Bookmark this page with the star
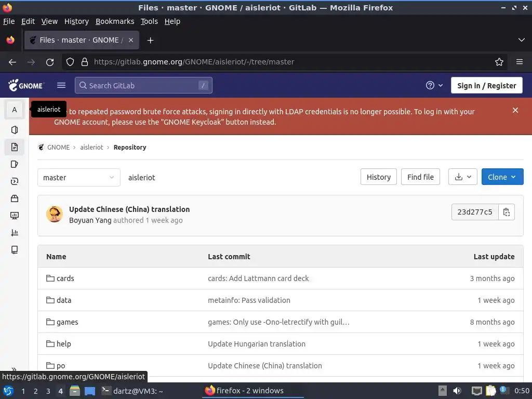 click(499, 62)
